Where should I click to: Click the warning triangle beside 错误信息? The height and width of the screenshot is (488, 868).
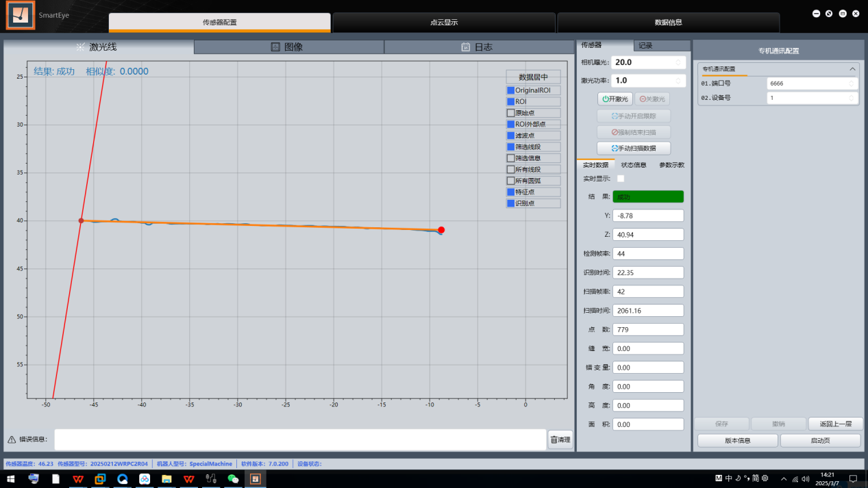click(12, 439)
